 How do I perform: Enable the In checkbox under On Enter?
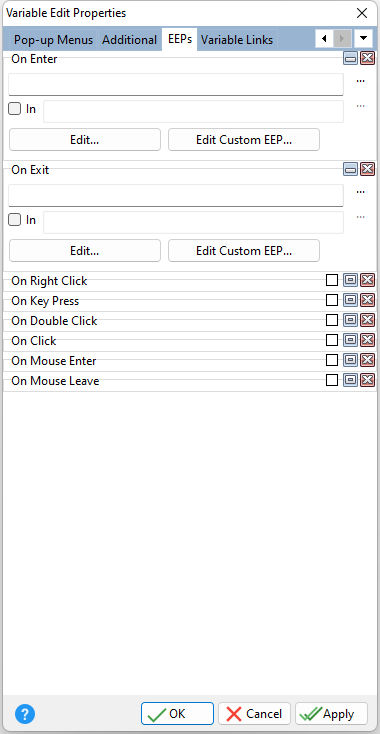tap(15, 109)
